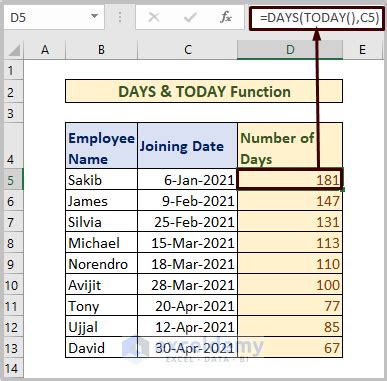Select the cell containing Tony

(x=101, y=305)
